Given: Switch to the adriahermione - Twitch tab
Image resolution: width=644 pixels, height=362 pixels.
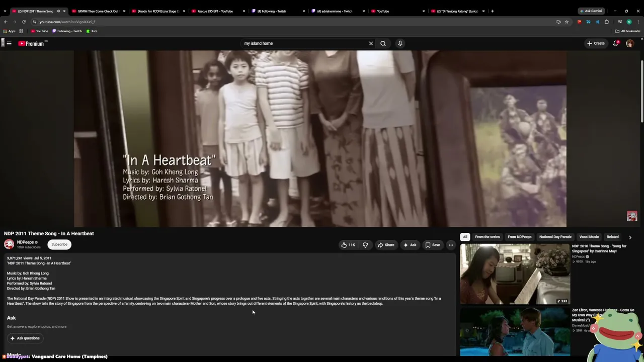Looking at the screenshot, I should tap(339, 11).
